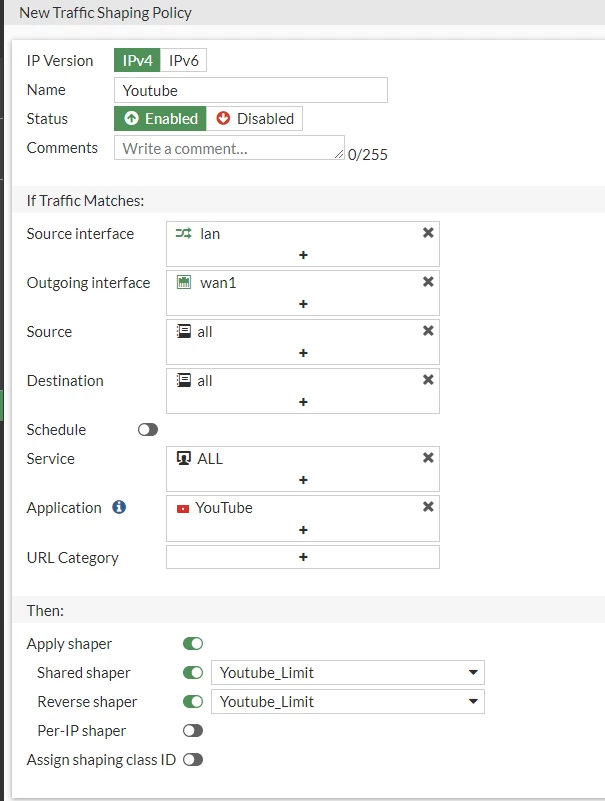Enable the Schedule toggle
Screen dimensions: 605x801
(148, 430)
